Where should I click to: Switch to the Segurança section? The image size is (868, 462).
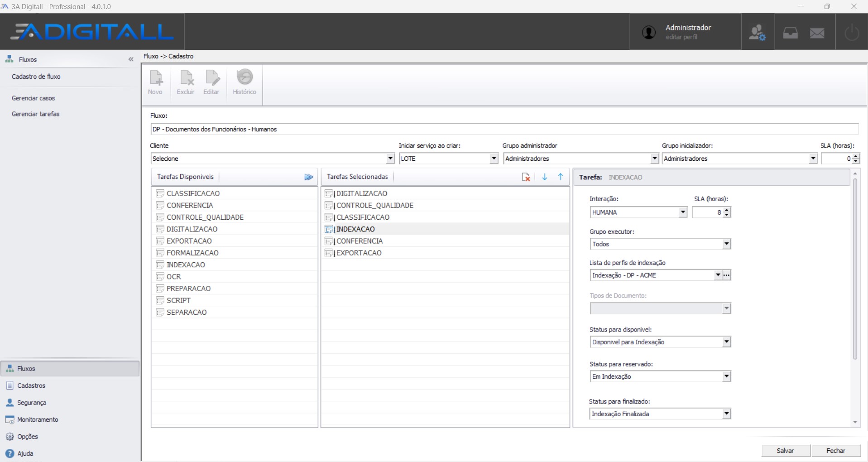pyautogui.click(x=70, y=403)
